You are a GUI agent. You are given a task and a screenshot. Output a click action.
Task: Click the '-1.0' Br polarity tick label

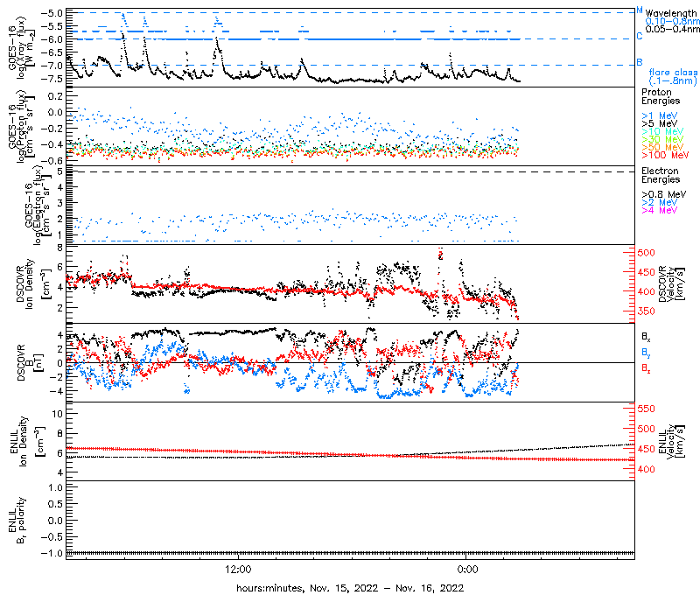(52, 554)
